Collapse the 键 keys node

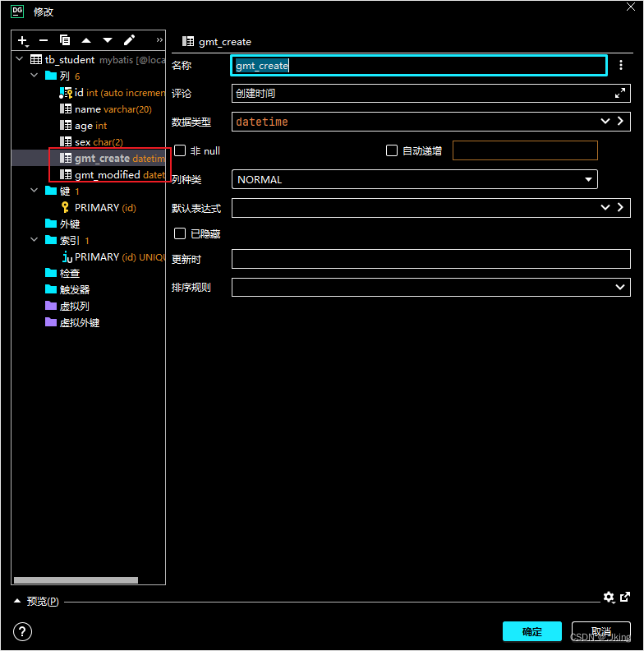point(34,190)
